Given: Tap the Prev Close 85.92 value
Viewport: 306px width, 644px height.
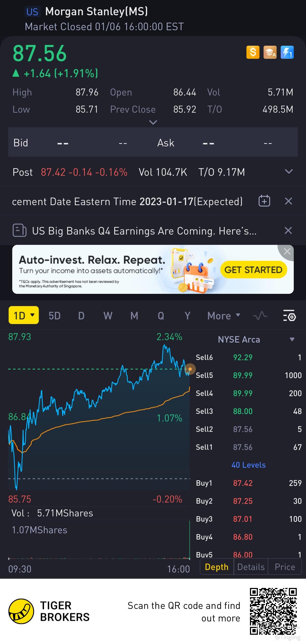Looking at the screenshot, I should pyautogui.click(x=185, y=109).
